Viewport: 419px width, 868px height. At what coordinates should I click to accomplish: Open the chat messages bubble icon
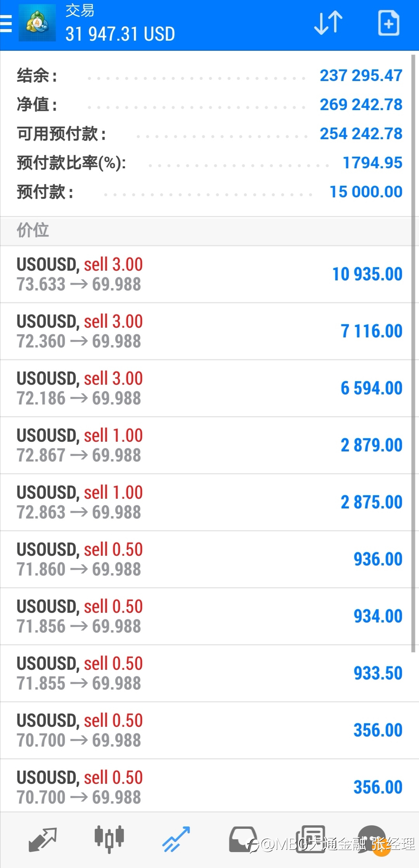pos(372,839)
